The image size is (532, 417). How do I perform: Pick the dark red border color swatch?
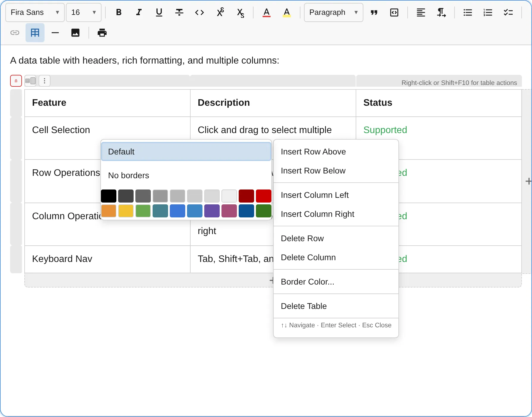point(246,196)
